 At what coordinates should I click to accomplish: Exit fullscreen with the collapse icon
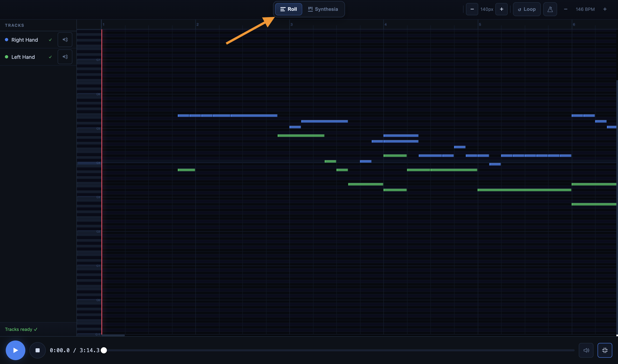(605, 350)
